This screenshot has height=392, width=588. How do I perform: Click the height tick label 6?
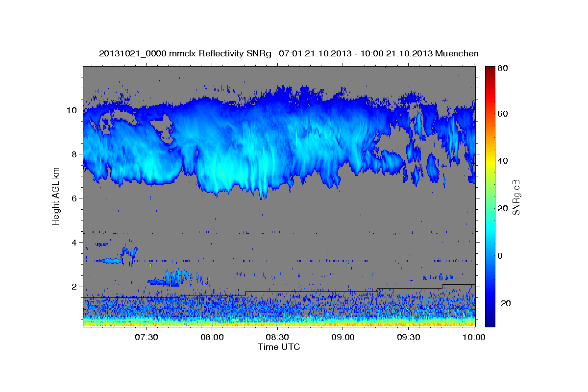coord(75,198)
